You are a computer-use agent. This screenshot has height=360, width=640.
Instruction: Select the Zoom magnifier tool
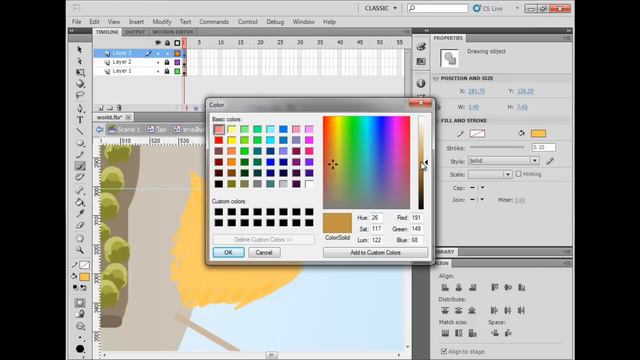[80, 250]
